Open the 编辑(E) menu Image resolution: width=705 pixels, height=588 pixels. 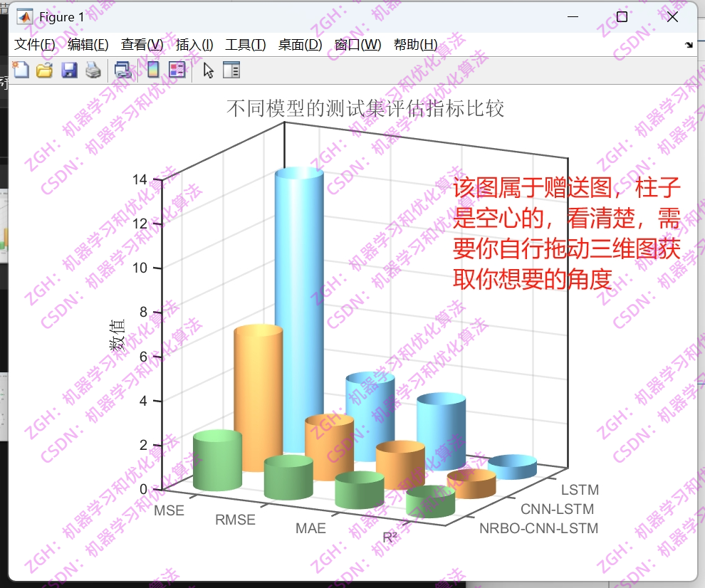tap(88, 45)
